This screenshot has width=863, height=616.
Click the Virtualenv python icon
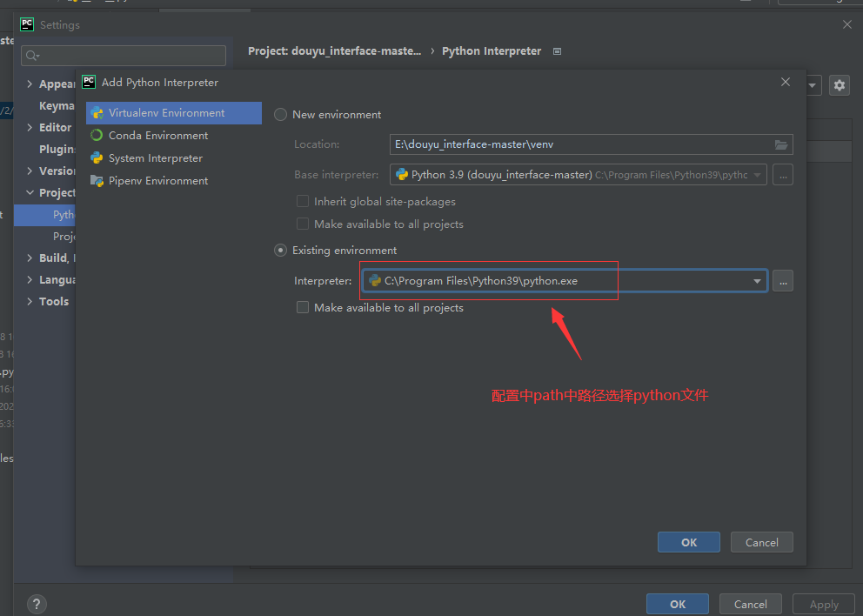pos(97,113)
